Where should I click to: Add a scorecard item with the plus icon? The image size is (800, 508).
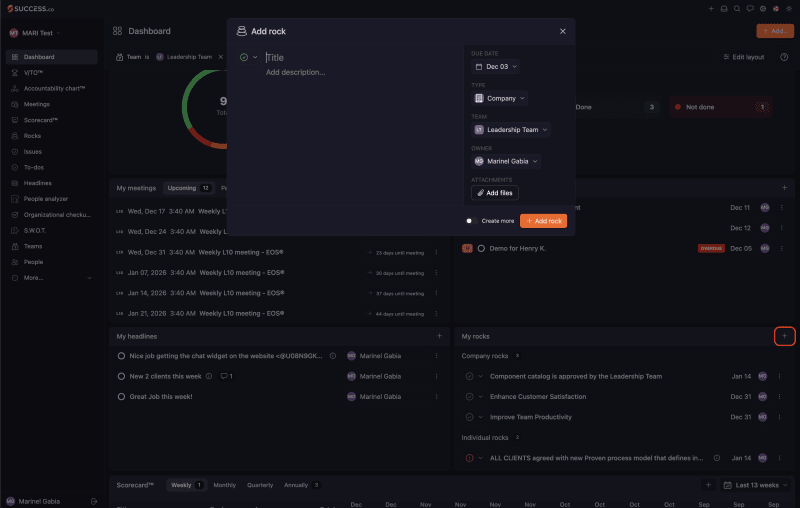tap(708, 485)
